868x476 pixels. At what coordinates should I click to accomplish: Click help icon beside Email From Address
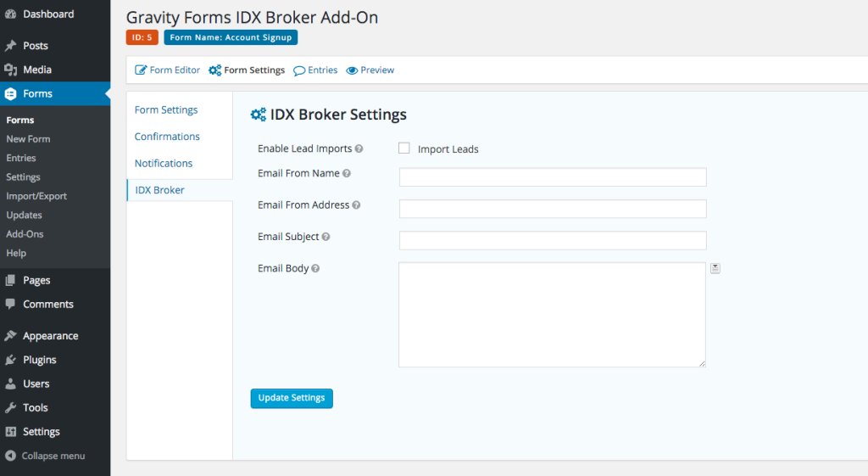pyautogui.click(x=357, y=205)
